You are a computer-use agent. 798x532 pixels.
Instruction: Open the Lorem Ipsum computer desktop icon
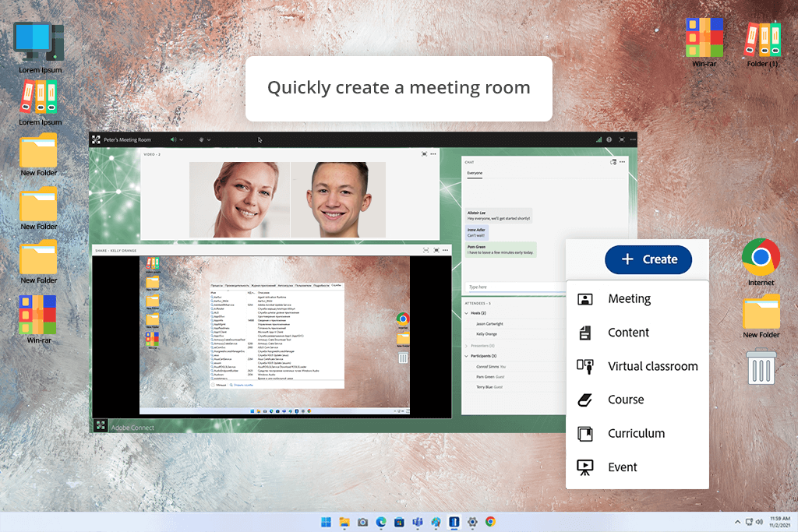tap(41, 48)
